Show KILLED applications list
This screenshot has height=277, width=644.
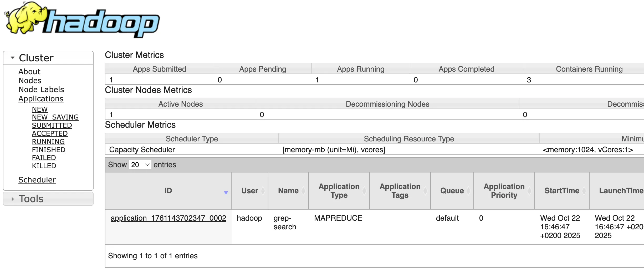pyautogui.click(x=44, y=166)
